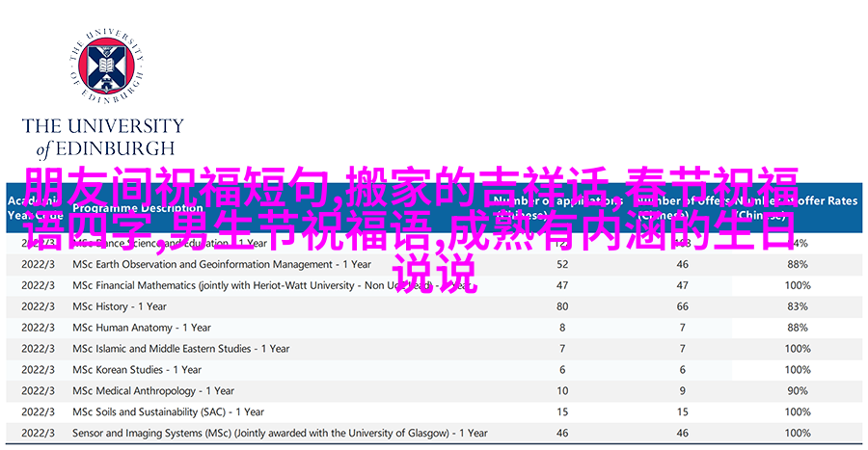Click 'Sensor and Imaging Systems (MSc)' description

pos(280,434)
